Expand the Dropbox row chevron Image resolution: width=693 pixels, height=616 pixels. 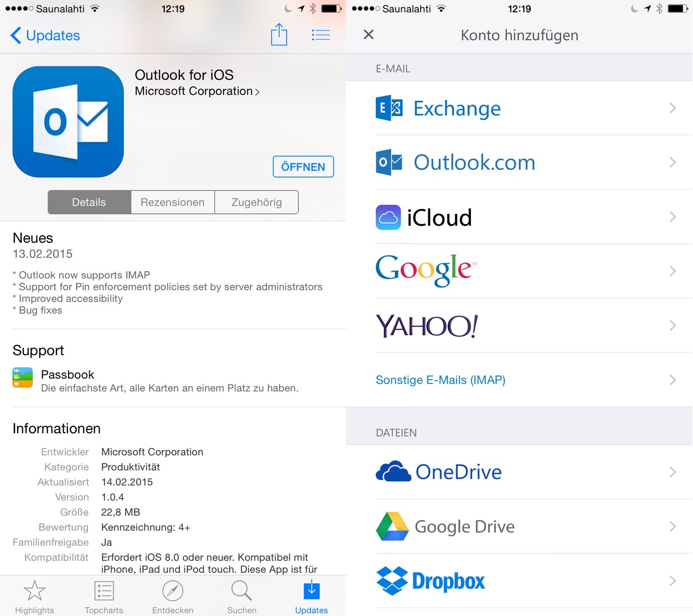coord(673,581)
